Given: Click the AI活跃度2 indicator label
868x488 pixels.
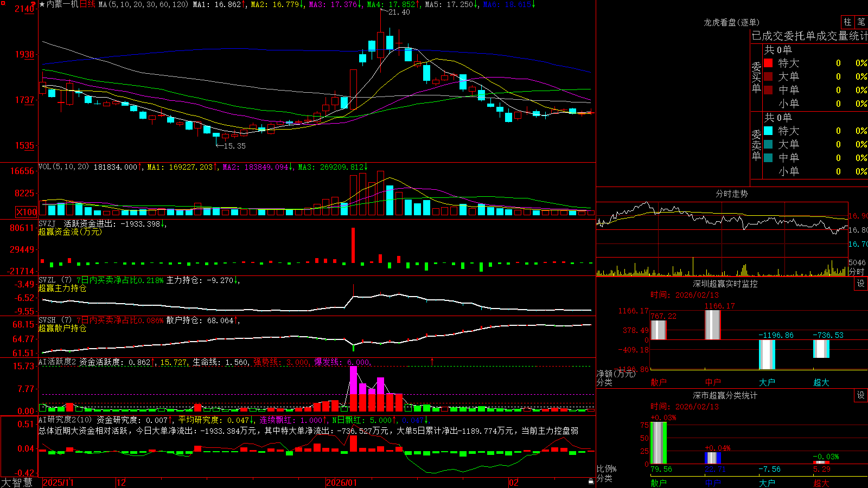Looking at the screenshot, I should pos(58,362).
